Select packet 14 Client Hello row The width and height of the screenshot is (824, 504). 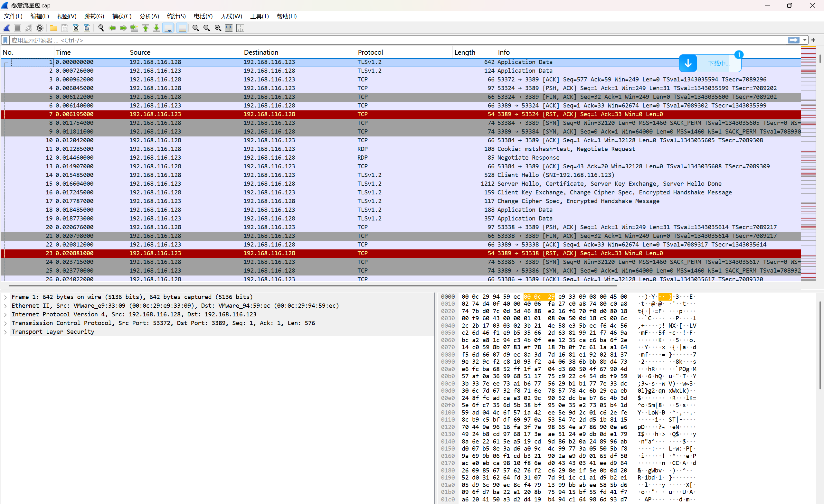click(401, 175)
